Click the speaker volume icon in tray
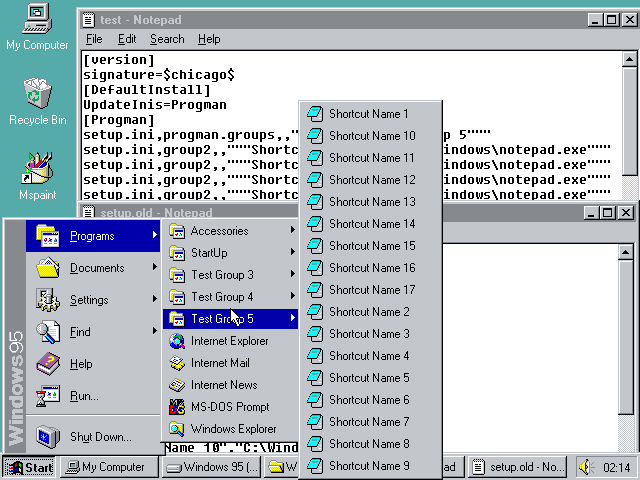Viewport: 640px width, 480px height. 586,467
